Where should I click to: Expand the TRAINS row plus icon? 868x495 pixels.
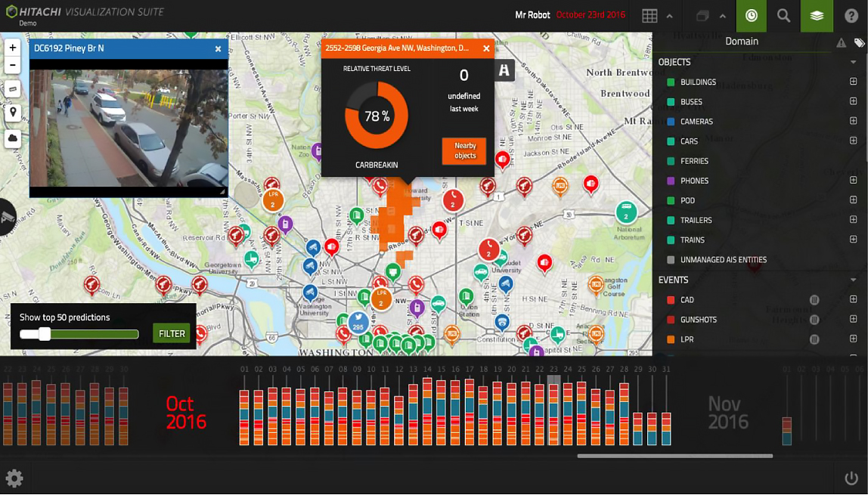click(x=853, y=239)
